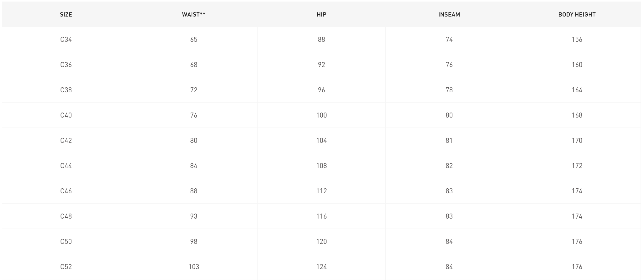Viewport: 644px width, 280px height.
Task: Select hip value 100 in C40 row
Action: pyautogui.click(x=321, y=115)
